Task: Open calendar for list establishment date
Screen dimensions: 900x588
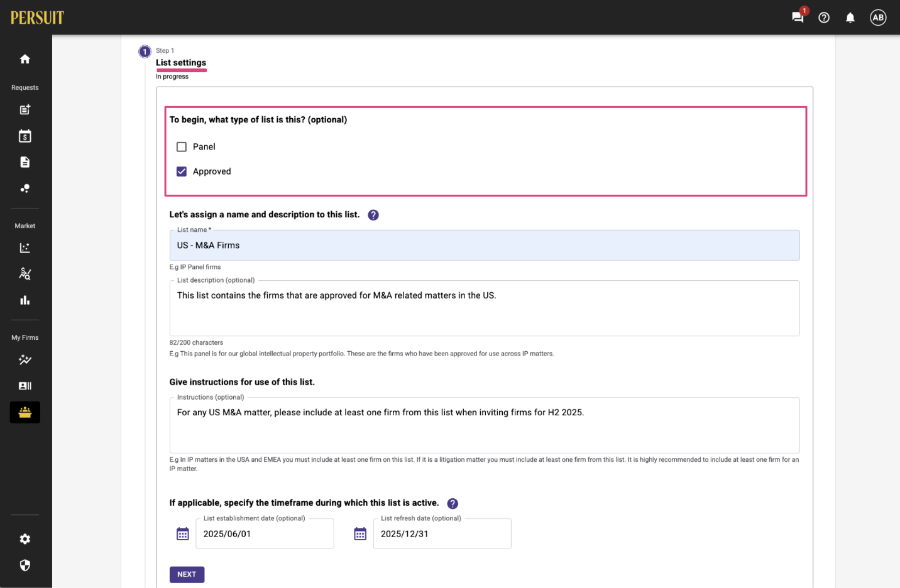Action: coord(183,534)
